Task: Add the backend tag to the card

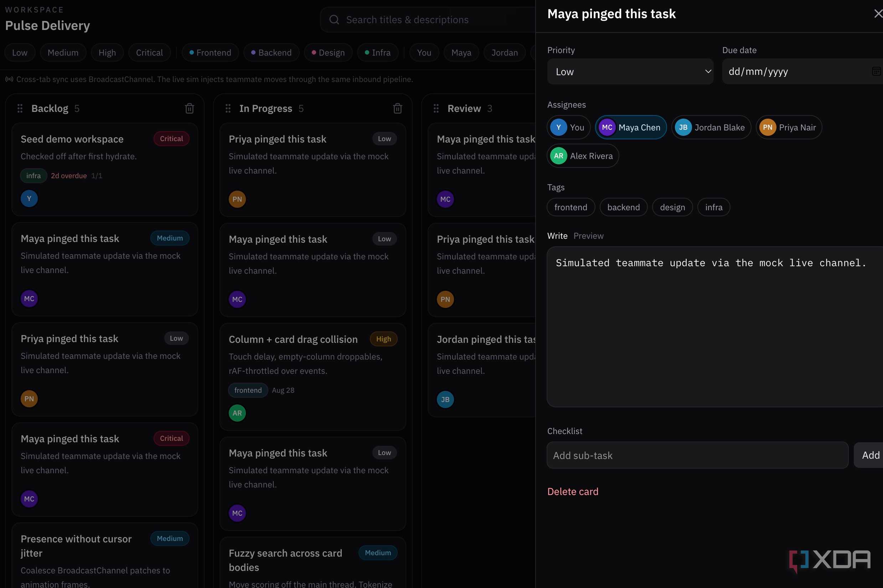Action: coord(623,207)
